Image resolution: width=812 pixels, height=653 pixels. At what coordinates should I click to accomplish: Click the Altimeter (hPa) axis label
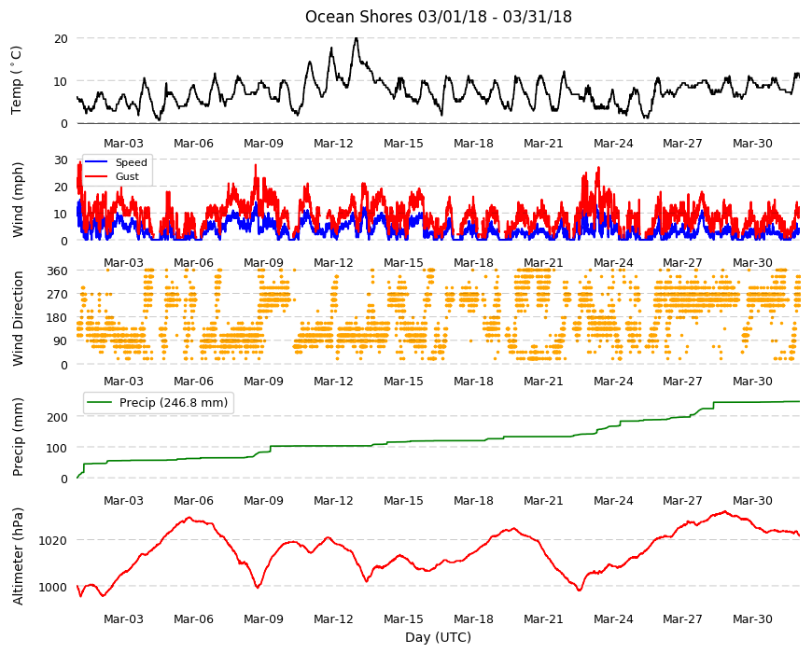click(18, 556)
